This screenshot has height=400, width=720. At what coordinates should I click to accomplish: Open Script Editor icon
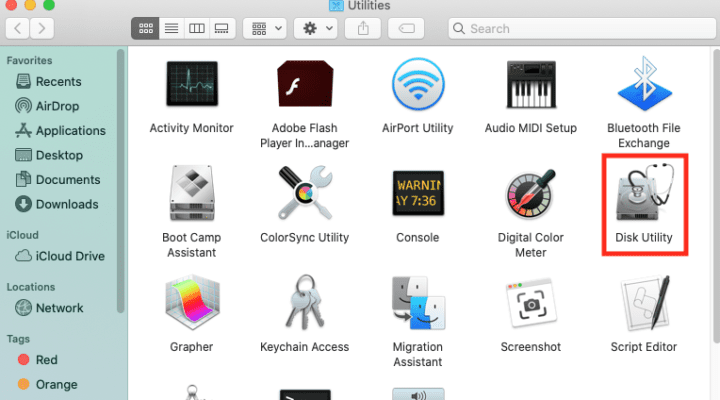point(644,303)
